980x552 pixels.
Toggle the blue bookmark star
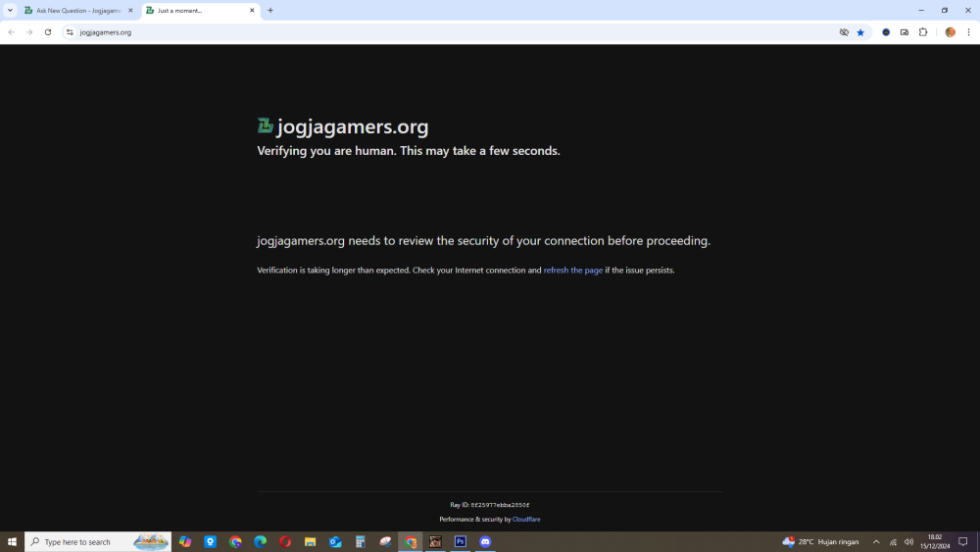860,32
